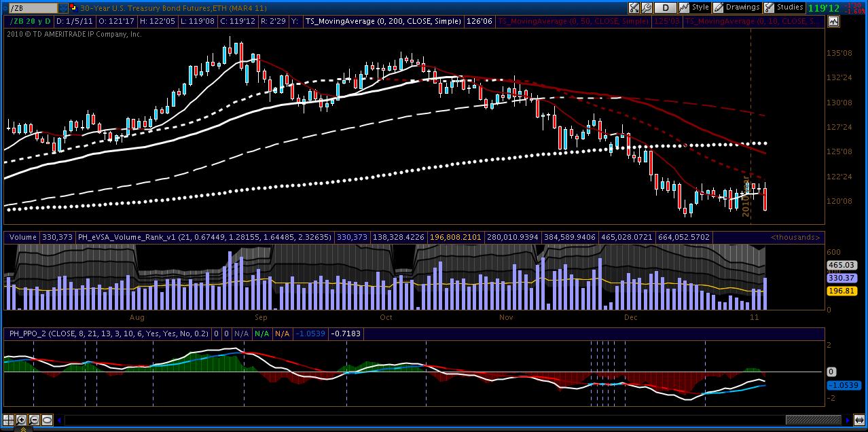Click the 196,808.2101 volume average value

pyautogui.click(x=457, y=237)
